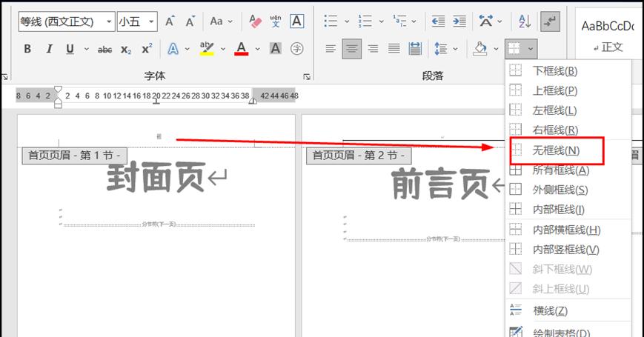Click the 首页页眉 - 第 1 节 label
Screen dimensions: 644x337
(74, 156)
